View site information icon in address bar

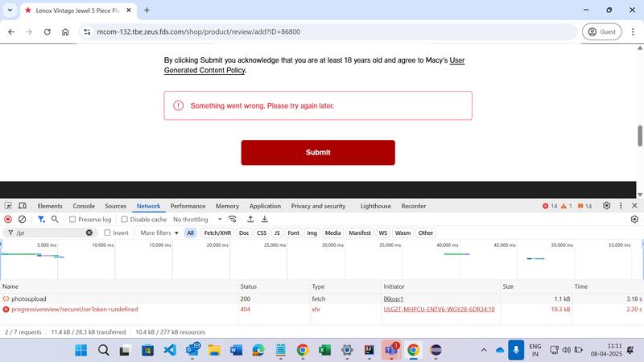click(87, 31)
